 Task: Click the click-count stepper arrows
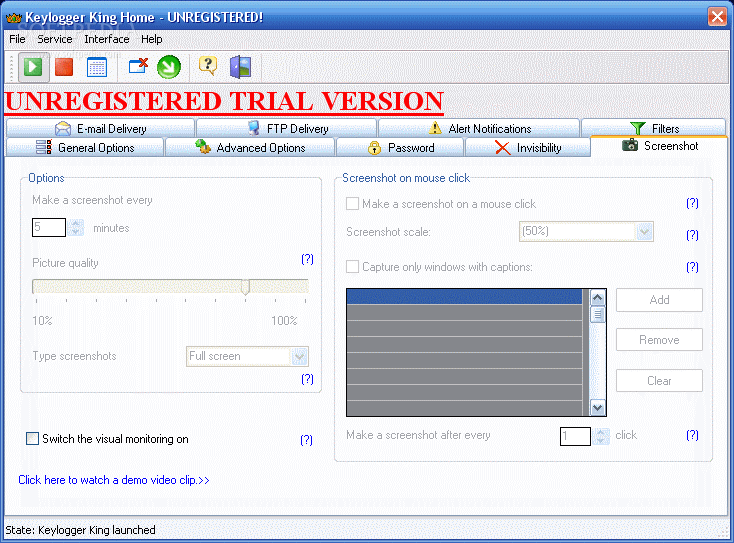601,436
